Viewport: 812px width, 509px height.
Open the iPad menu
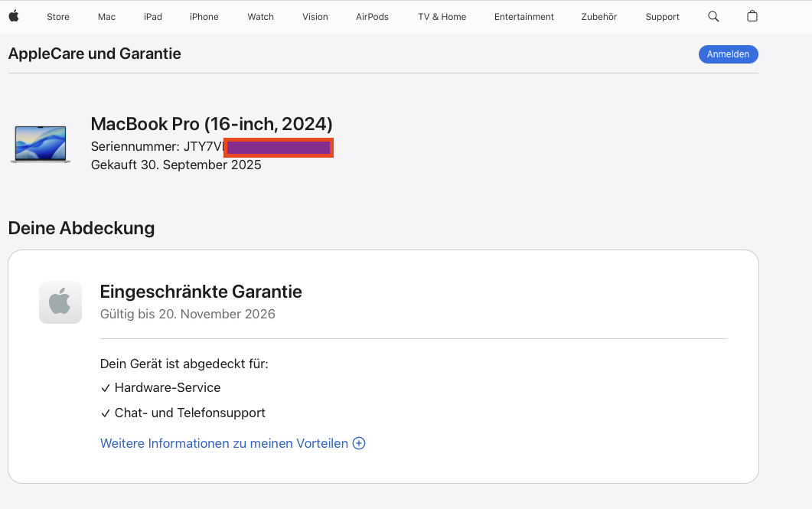pos(153,17)
